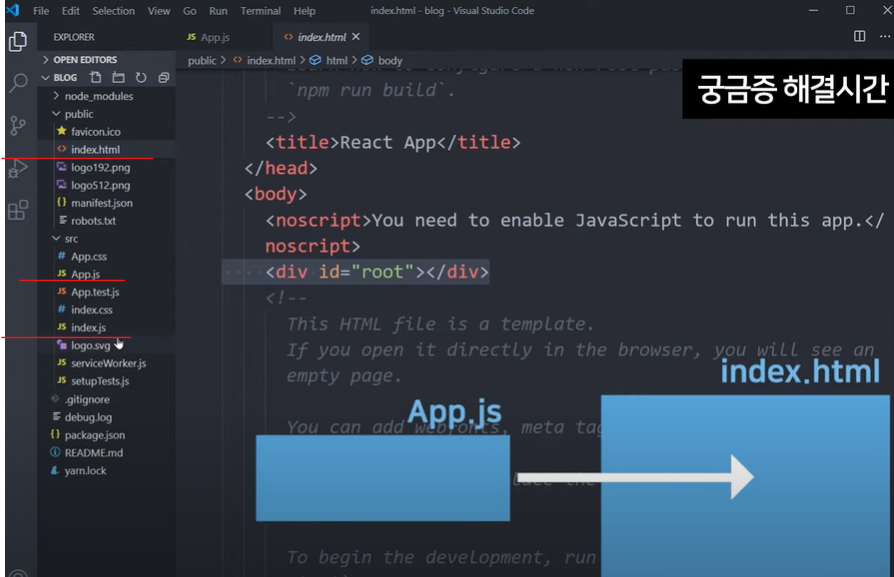Close the index.html editor tab
The width and height of the screenshot is (894, 577).
pos(356,36)
